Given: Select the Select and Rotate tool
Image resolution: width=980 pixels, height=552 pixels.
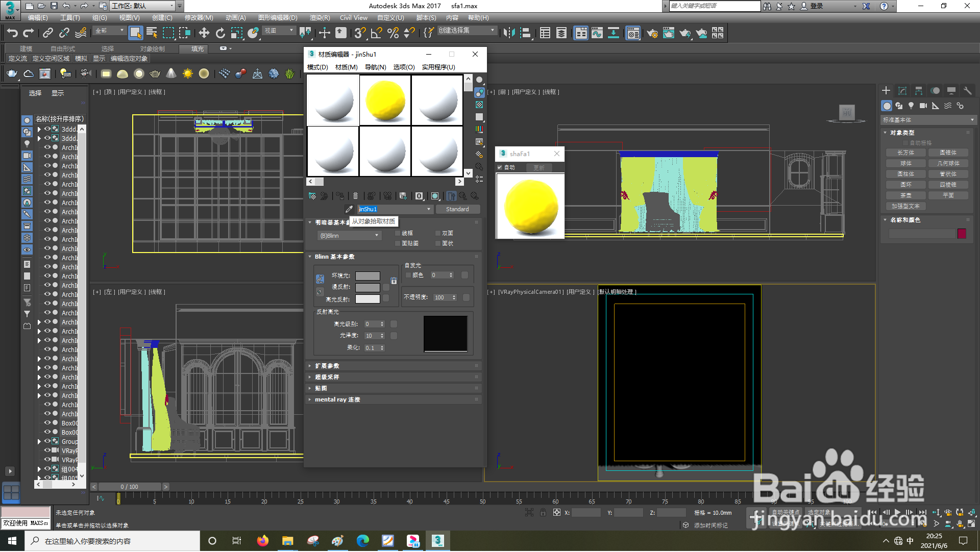Looking at the screenshot, I should [220, 33].
